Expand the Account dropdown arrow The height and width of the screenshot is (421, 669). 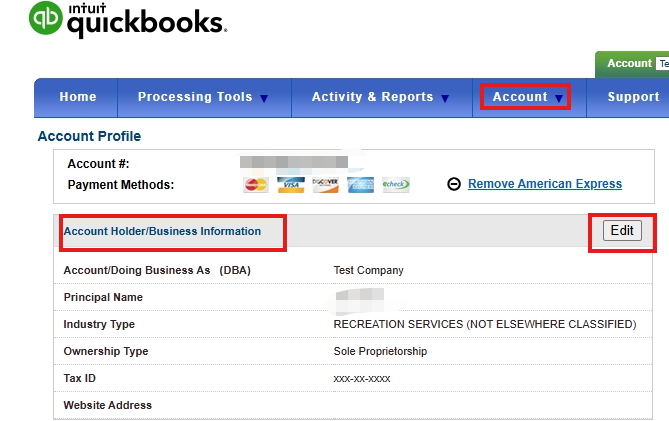(x=558, y=99)
